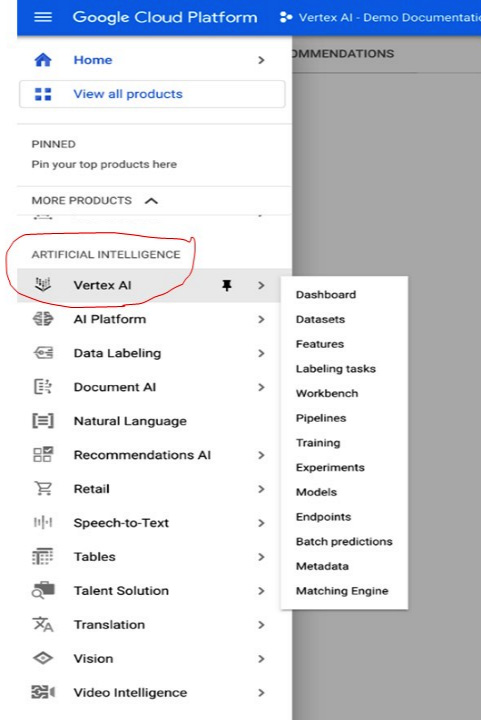Viewport: 481px width, 720px height.
Task: Collapse the MORE PRODUCTS section
Action: (x=151, y=201)
